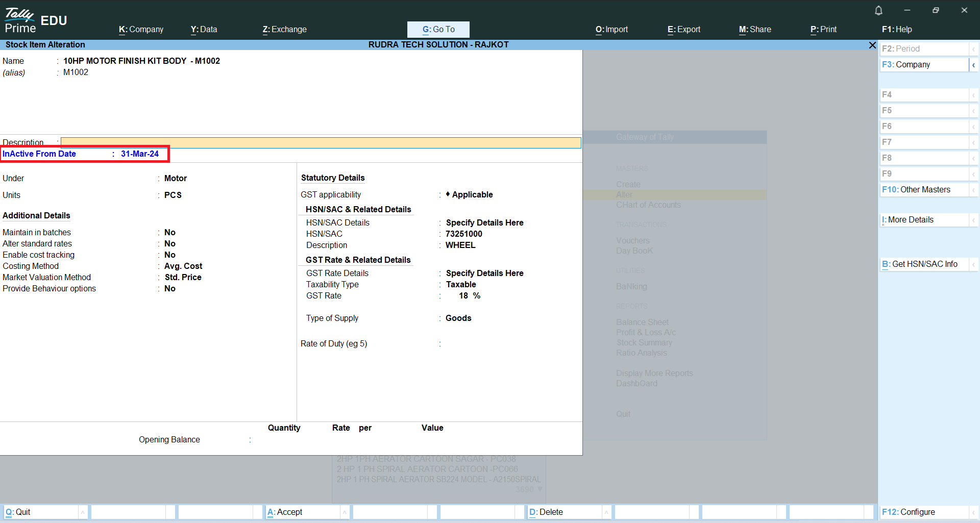This screenshot has height=523, width=980.
Task: Toggle the Enable cost tracking option
Action: tap(170, 255)
